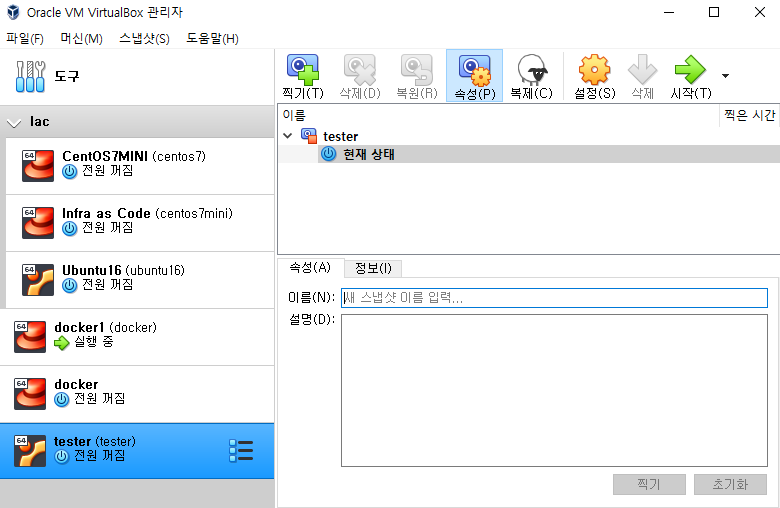Click the tester VM OS icon
780x508 pixels.
(30, 451)
